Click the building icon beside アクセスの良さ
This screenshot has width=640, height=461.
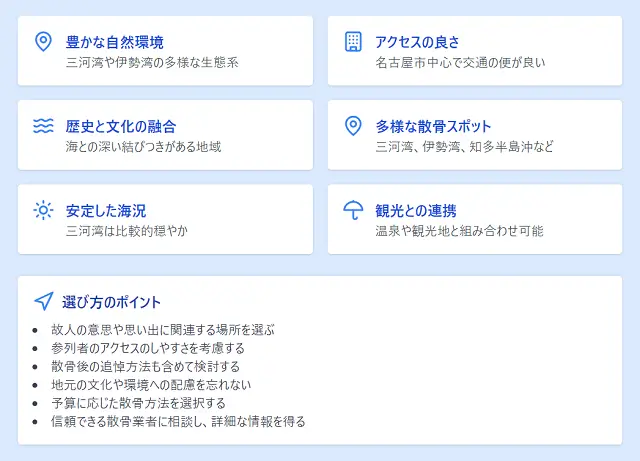[353, 42]
